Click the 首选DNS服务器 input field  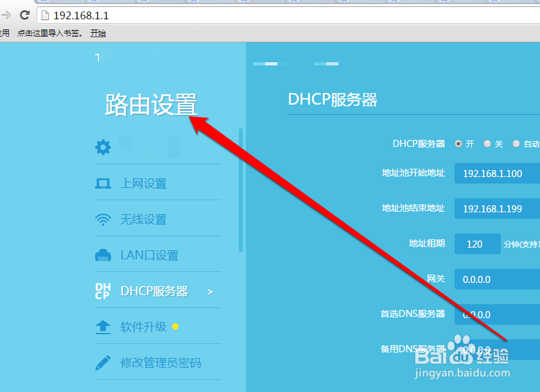(x=497, y=314)
